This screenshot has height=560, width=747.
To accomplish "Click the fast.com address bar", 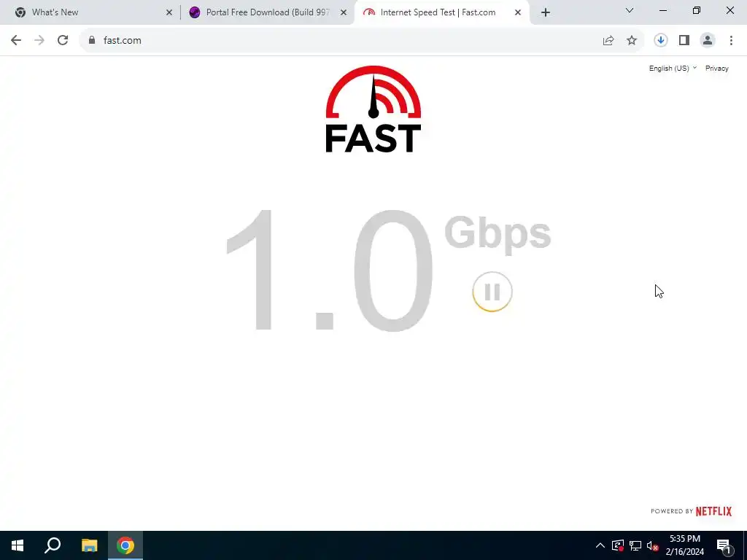I will tap(343, 41).
